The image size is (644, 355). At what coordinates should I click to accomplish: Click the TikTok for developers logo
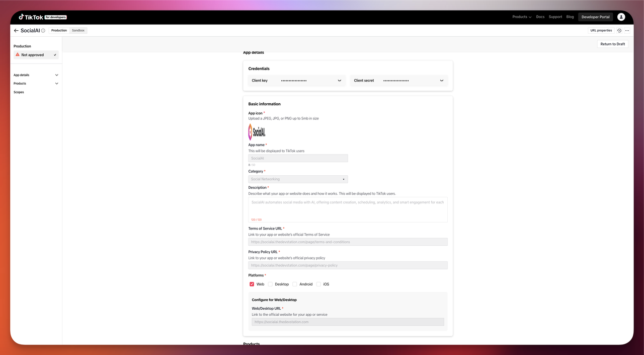42,17
